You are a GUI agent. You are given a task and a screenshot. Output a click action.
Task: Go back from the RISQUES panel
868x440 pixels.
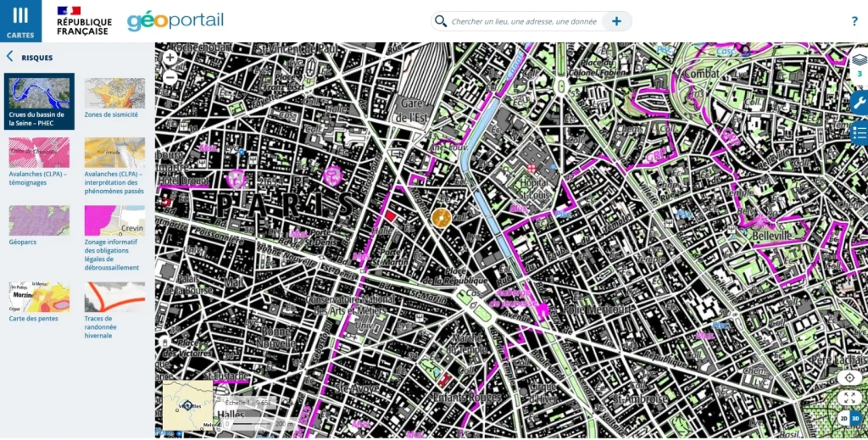pos(9,57)
